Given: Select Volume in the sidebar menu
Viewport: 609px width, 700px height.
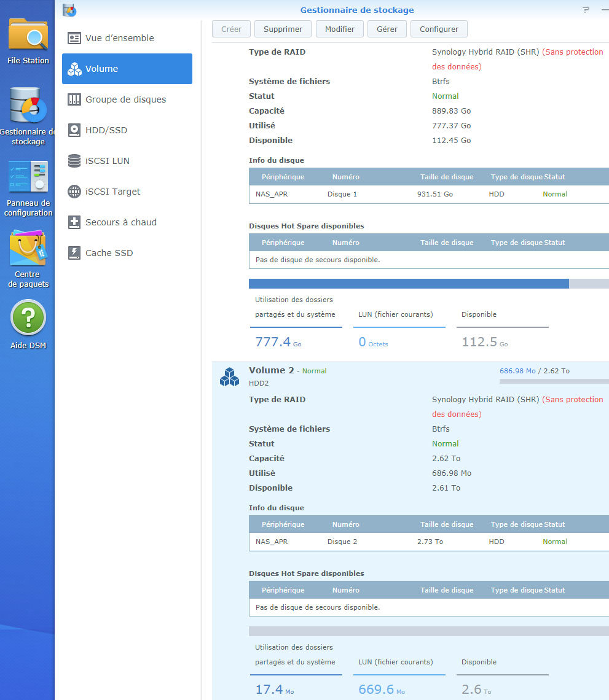Looking at the screenshot, I should click(127, 69).
